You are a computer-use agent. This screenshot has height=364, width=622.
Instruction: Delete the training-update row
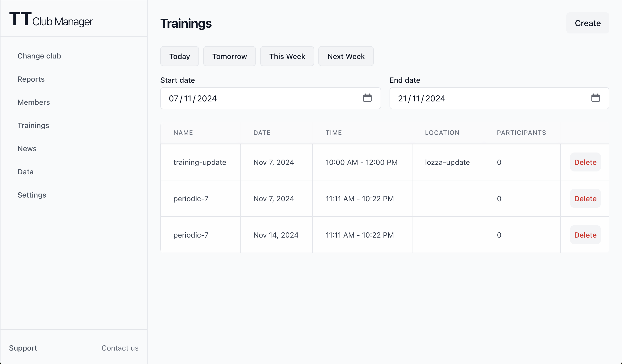click(x=585, y=162)
